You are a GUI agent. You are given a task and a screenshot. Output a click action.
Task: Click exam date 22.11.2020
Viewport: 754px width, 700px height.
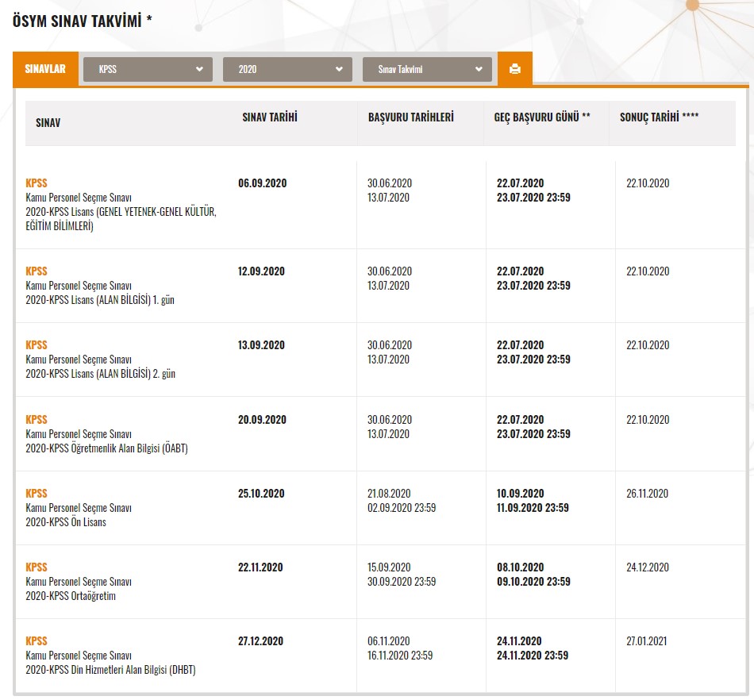coord(260,567)
